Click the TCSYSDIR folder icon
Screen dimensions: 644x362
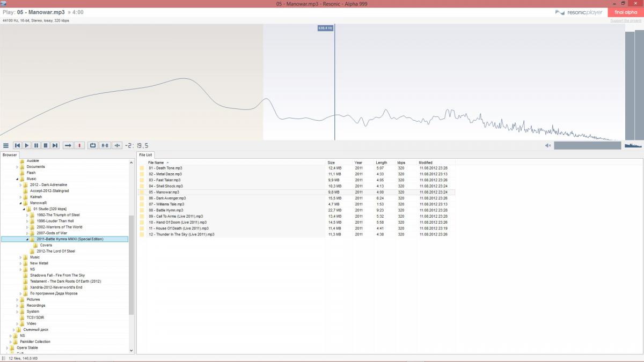(22, 317)
